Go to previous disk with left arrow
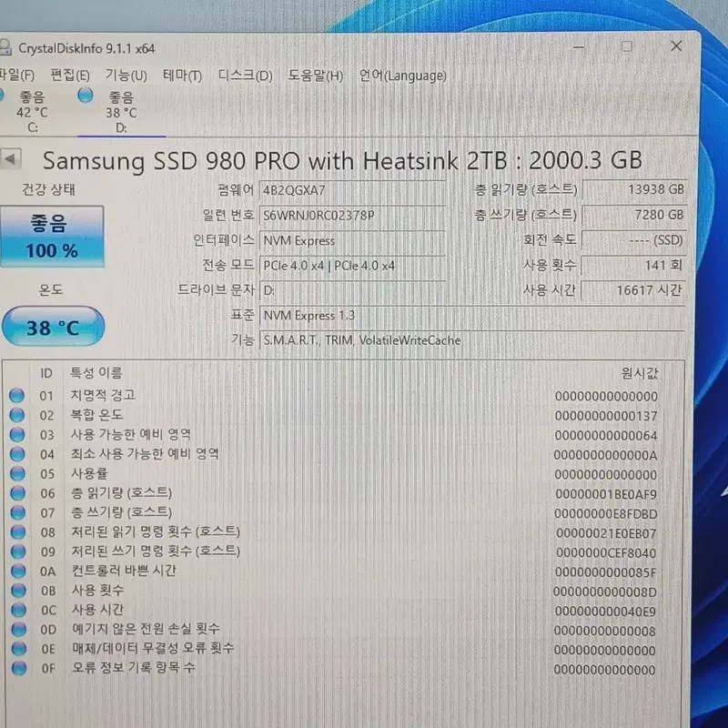728x728 pixels. [10, 159]
